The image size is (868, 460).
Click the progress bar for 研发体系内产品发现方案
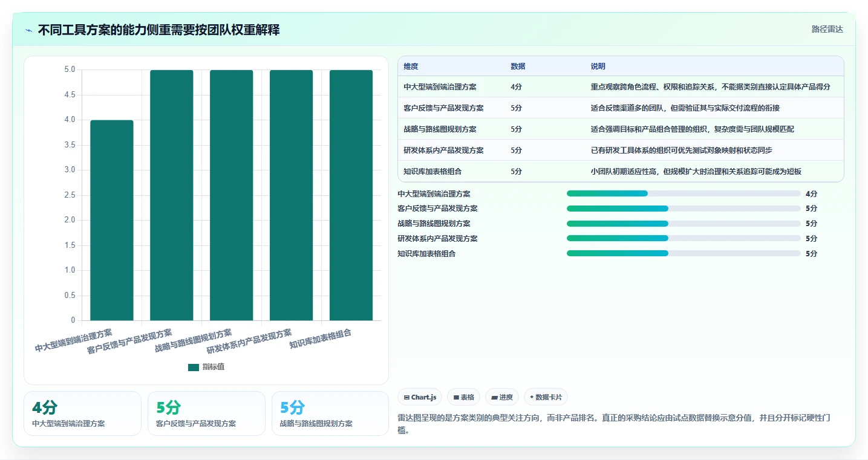pyautogui.click(x=684, y=239)
